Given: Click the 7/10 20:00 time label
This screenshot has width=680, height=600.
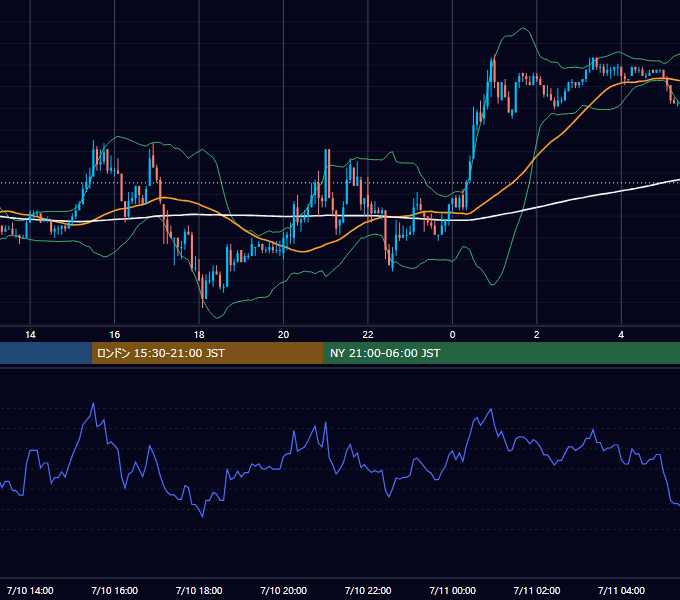Looking at the screenshot, I should 284,590.
